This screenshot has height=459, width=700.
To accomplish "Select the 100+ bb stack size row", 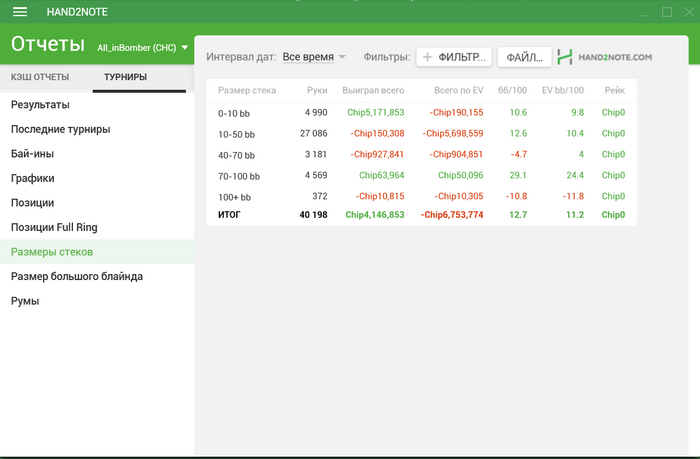I will (421, 196).
